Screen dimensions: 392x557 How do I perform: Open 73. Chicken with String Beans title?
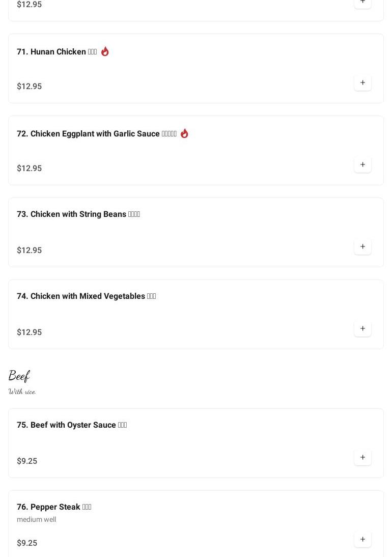[78, 214]
